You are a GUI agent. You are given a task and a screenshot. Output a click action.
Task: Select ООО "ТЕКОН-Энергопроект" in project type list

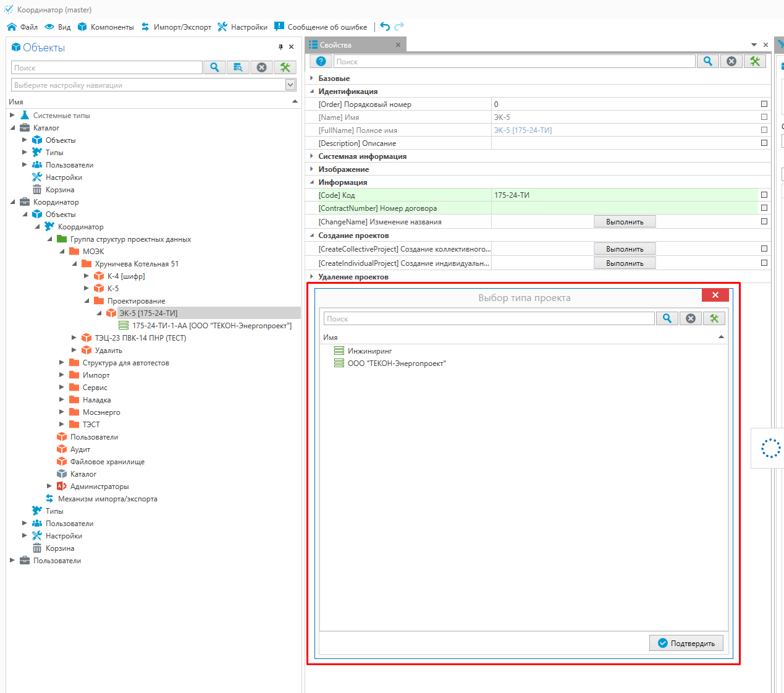pos(396,364)
